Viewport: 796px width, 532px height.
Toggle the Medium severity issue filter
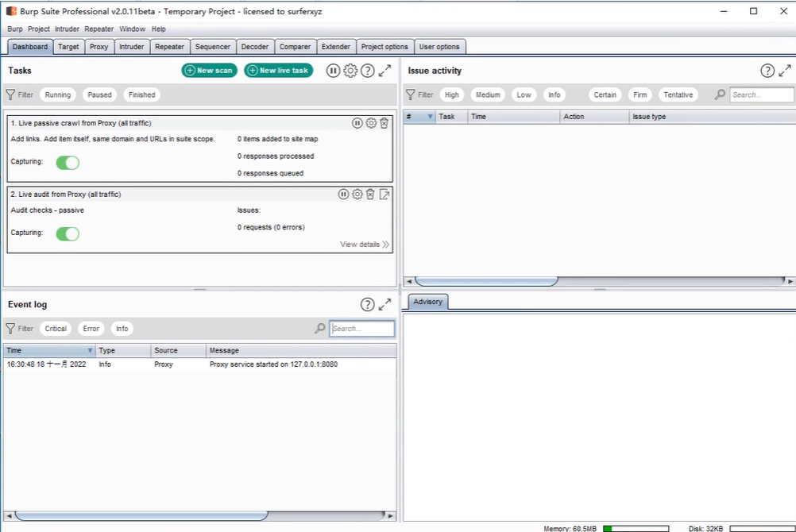click(x=488, y=94)
